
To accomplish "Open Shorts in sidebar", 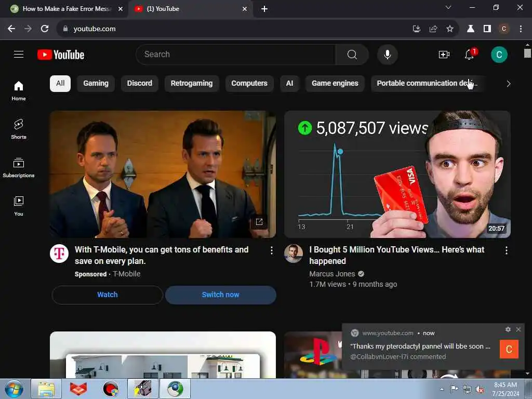I will coord(19,129).
